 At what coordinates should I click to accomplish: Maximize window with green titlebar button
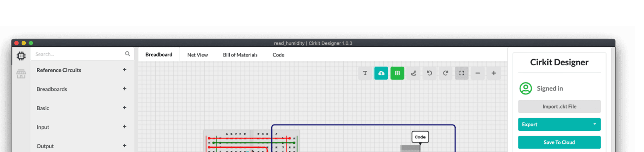tap(31, 43)
